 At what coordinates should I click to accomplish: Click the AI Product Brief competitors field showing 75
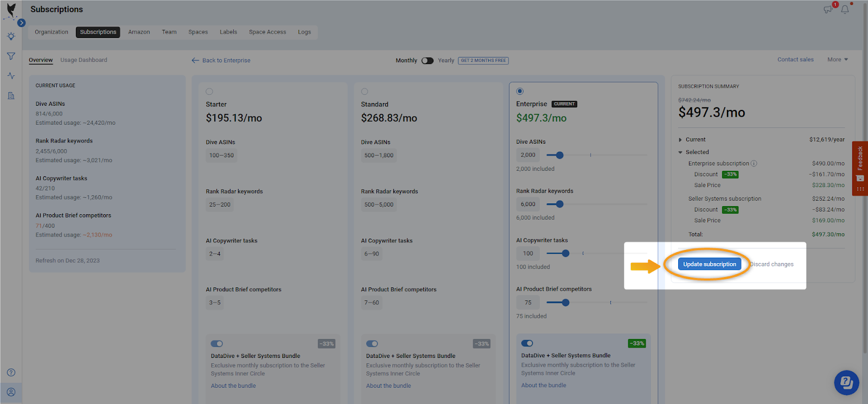tap(528, 303)
